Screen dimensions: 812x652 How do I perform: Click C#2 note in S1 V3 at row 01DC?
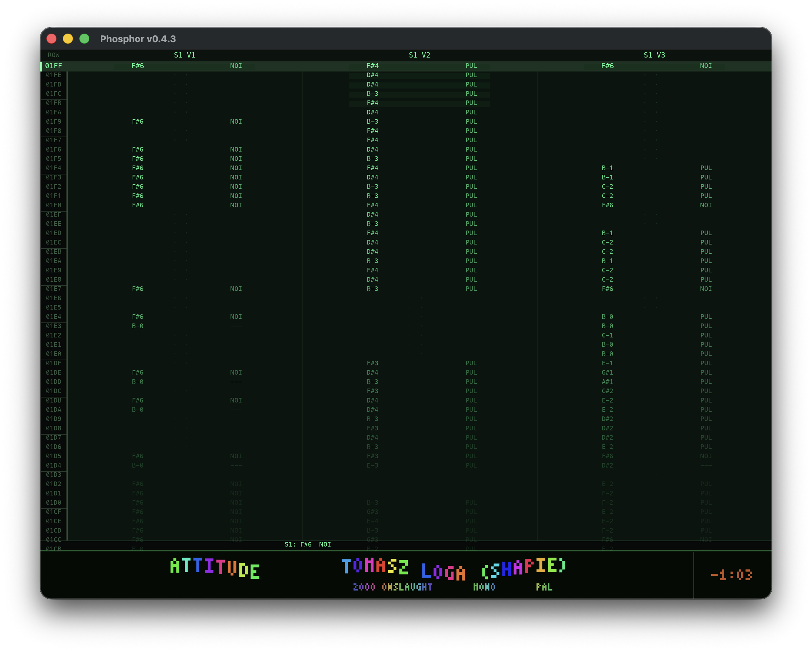pyautogui.click(x=608, y=391)
